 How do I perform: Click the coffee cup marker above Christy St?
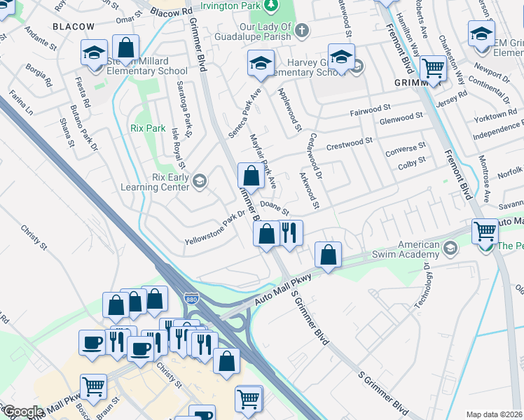tap(140, 349)
